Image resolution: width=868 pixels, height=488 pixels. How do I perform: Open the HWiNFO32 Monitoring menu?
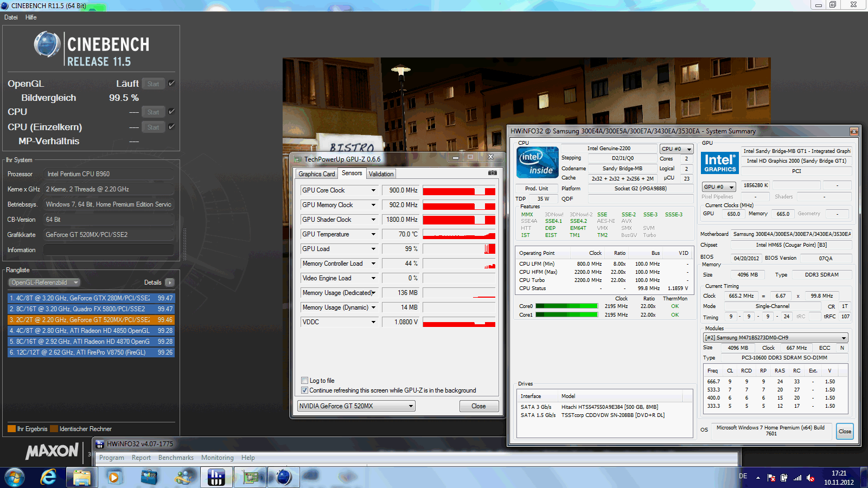[x=217, y=458]
